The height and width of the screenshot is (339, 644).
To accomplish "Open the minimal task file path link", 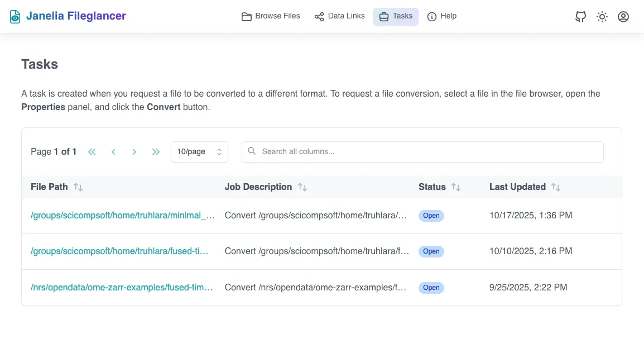I will point(122,215).
